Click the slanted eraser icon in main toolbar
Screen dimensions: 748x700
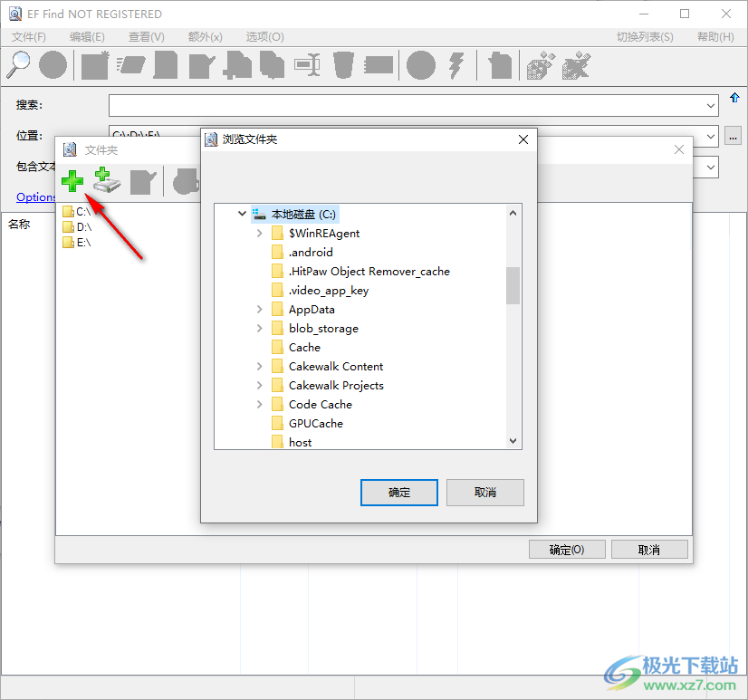(131, 64)
